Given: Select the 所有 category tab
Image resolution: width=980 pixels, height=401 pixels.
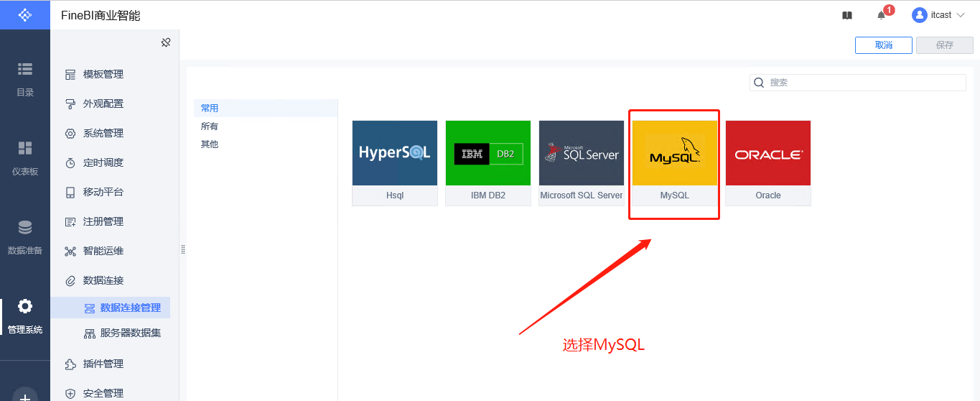Looking at the screenshot, I should [x=266, y=126].
